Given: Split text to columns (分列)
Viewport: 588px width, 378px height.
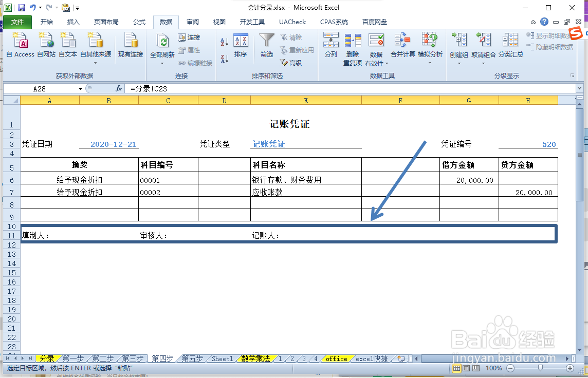Looking at the screenshot, I should [x=331, y=45].
